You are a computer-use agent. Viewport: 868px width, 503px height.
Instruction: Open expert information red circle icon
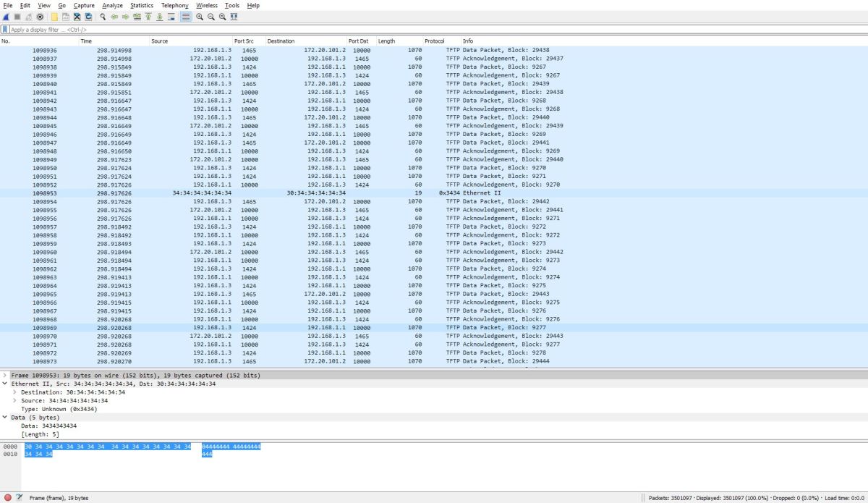coord(8,498)
